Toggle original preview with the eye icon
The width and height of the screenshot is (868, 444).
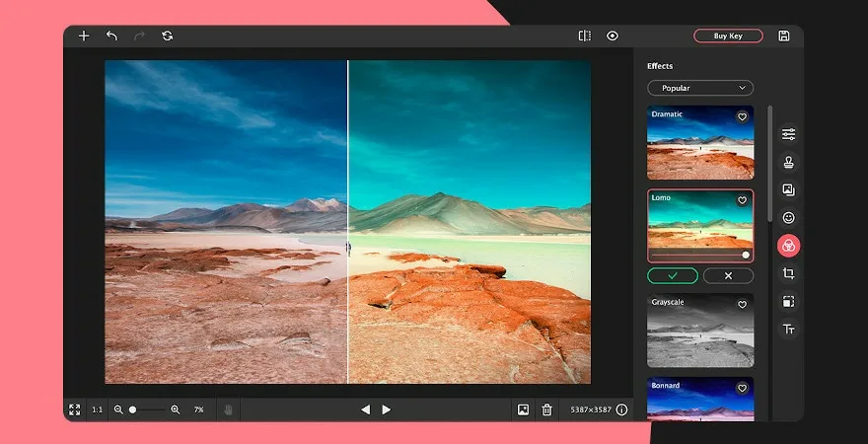(x=613, y=36)
